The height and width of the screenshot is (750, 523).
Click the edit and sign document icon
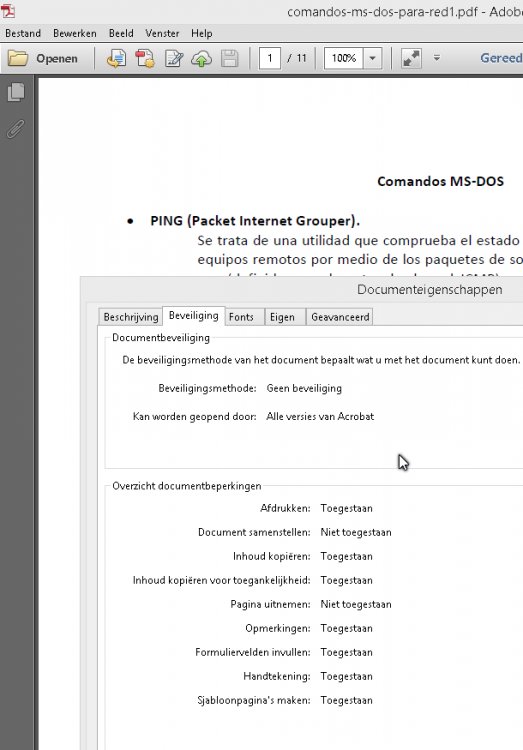tap(174, 58)
